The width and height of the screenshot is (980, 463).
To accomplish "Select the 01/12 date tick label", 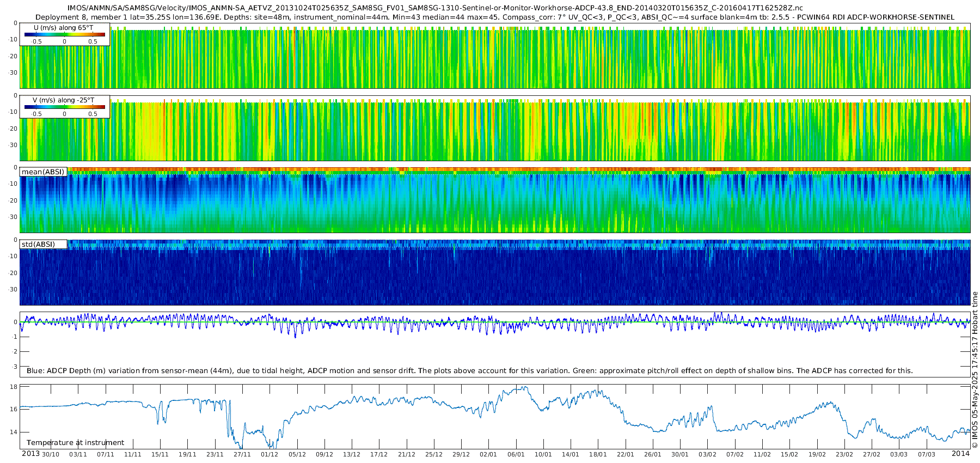I will (x=269, y=454).
